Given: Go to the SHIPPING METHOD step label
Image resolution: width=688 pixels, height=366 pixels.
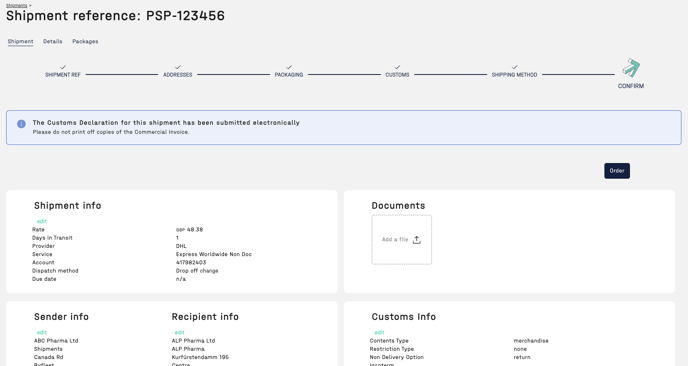Looking at the screenshot, I should 514,75.
